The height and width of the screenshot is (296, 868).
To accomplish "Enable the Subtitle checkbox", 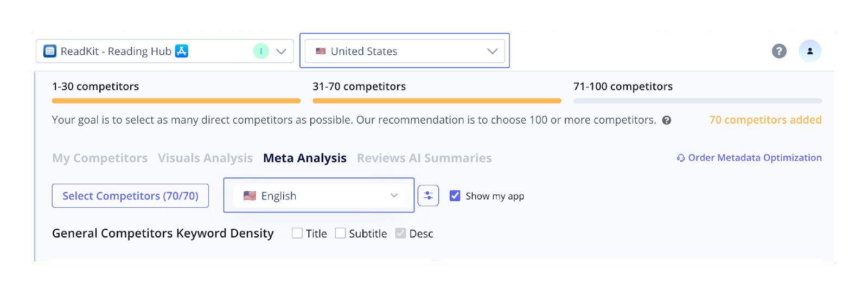I will [340, 233].
